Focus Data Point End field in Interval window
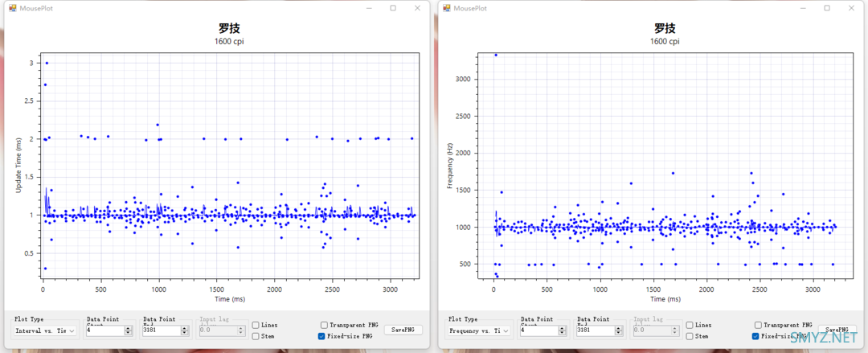 point(162,330)
